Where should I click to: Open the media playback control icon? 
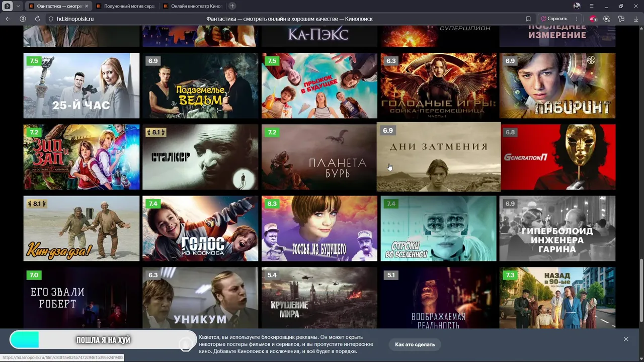tap(607, 19)
